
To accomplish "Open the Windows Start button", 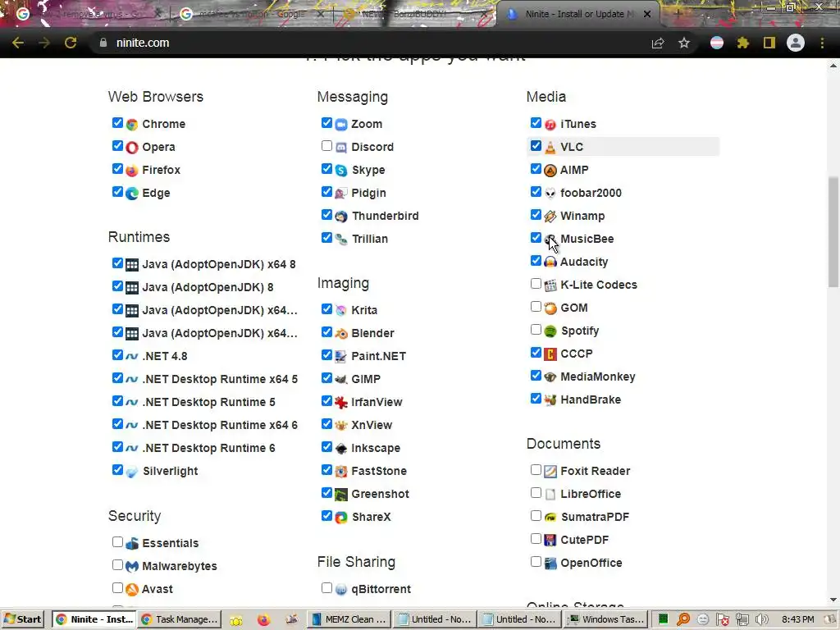I will (22, 619).
